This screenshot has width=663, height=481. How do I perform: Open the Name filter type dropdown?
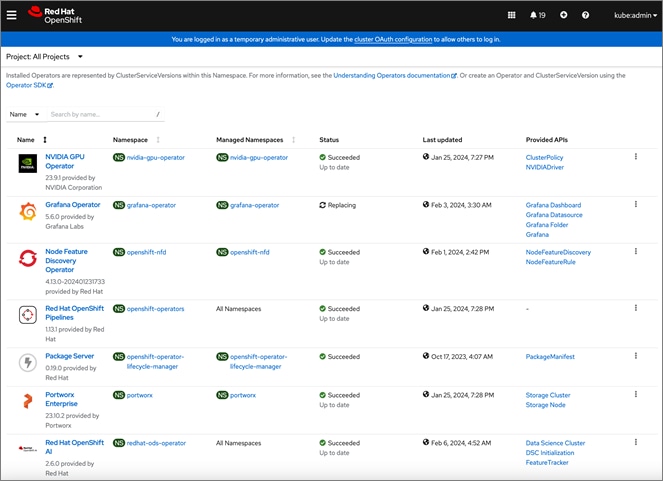tap(25, 114)
